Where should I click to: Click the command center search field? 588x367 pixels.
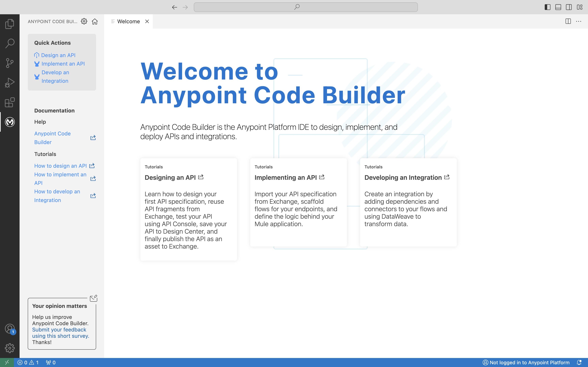tap(306, 7)
